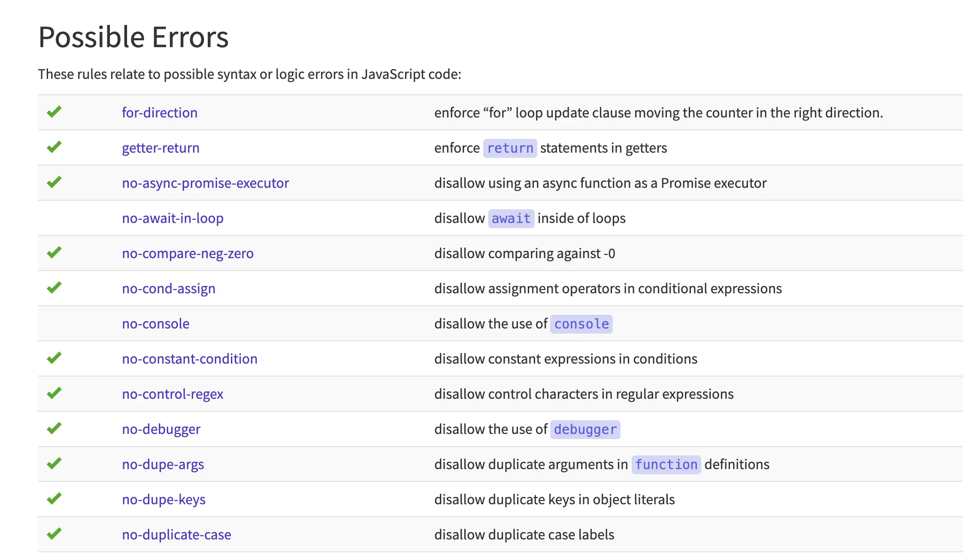Click the 'function' code highlight
Image resolution: width=963 pixels, height=560 pixels.
coord(666,465)
